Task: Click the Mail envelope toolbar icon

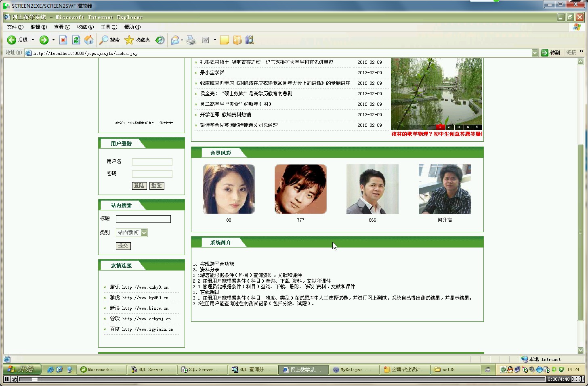Action: (x=175, y=40)
